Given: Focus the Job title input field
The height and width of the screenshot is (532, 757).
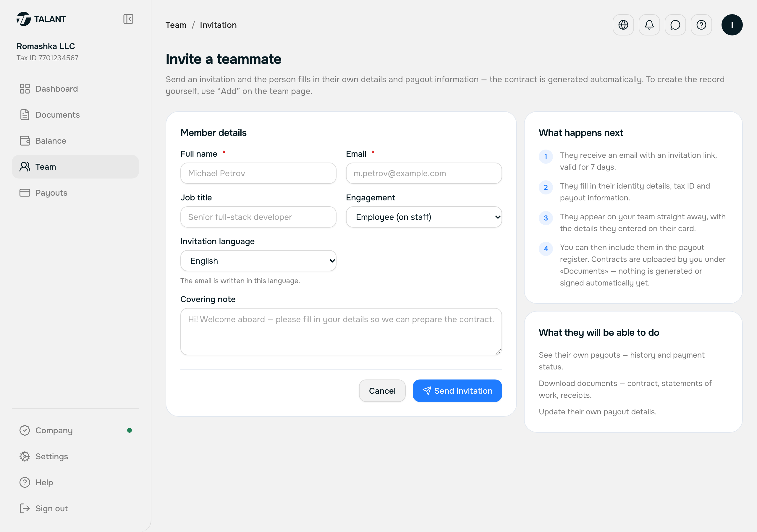Looking at the screenshot, I should pyautogui.click(x=258, y=217).
